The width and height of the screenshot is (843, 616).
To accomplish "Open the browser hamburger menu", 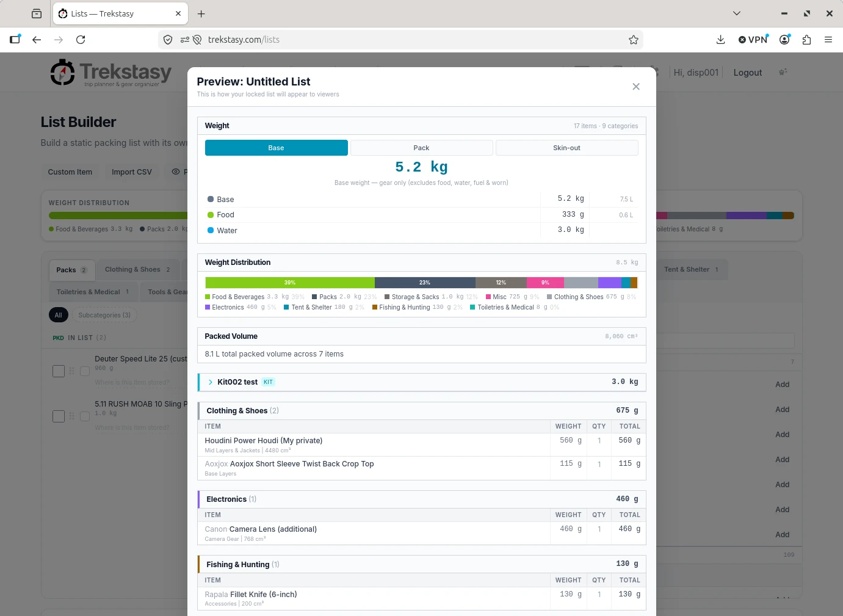I will point(828,40).
